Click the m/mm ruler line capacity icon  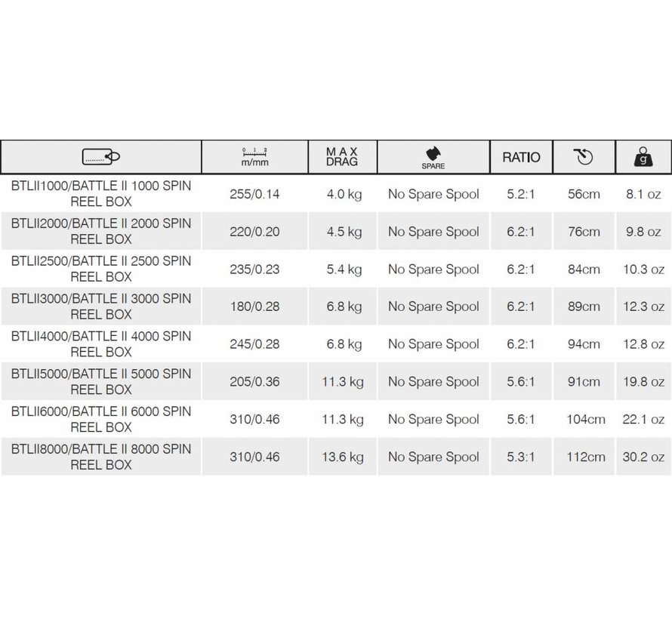click(x=254, y=157)
